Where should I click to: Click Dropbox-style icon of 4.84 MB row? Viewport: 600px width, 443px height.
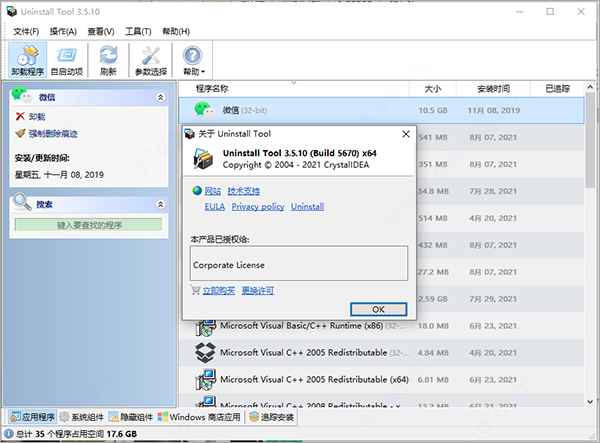pos(205,352)
